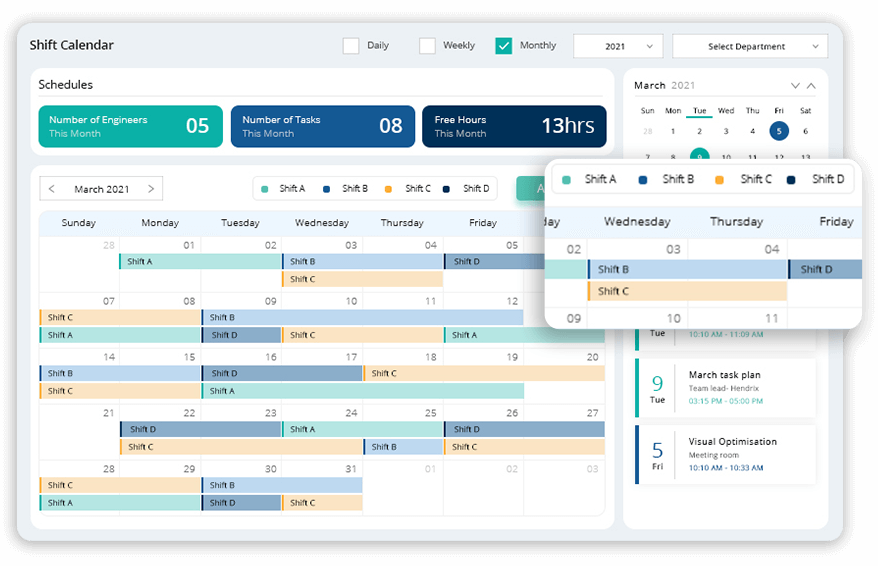The width and height of the screenshot is (878, 566).
Task: Click the up chevron in mini calendar header
Action: click(811, 86)
